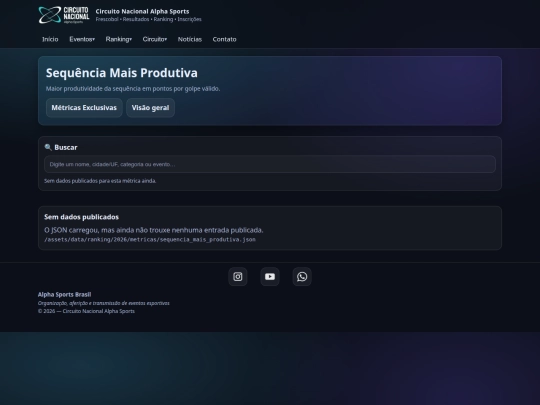Click the Sequência Mais Produtiva heading
The height and width of the screenshot is (405, 540).
pos(122,73)
